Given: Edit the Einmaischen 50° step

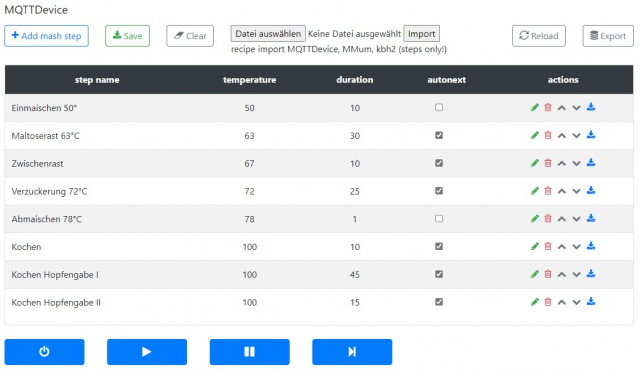Looking at the screenshot, I should tap(535, 107).
